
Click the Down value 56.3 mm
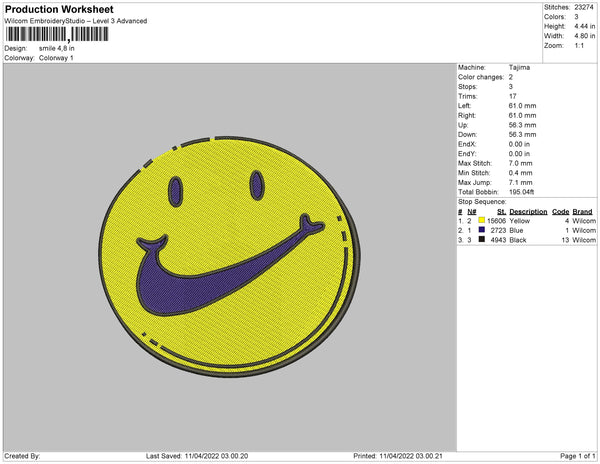[x=522, y=134]
